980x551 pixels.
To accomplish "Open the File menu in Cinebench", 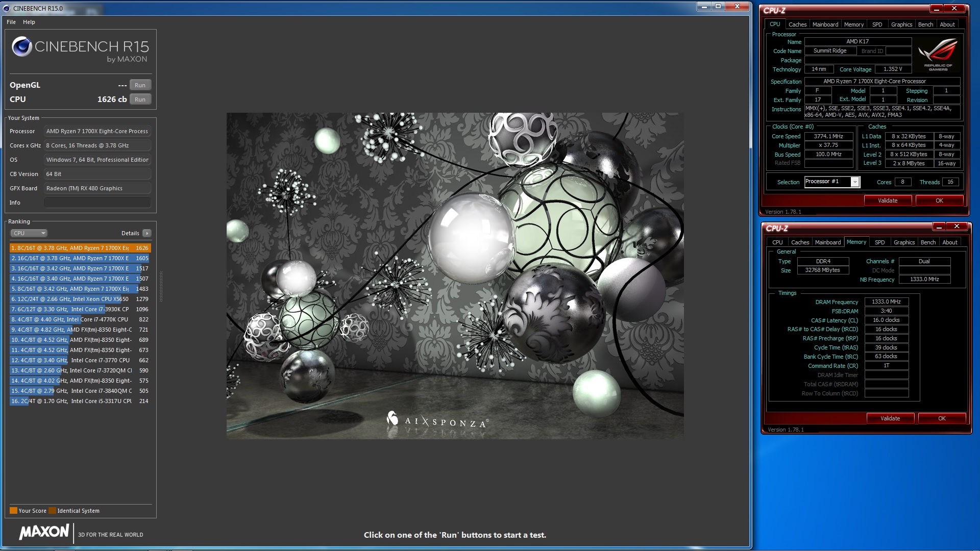I will 11,22.
